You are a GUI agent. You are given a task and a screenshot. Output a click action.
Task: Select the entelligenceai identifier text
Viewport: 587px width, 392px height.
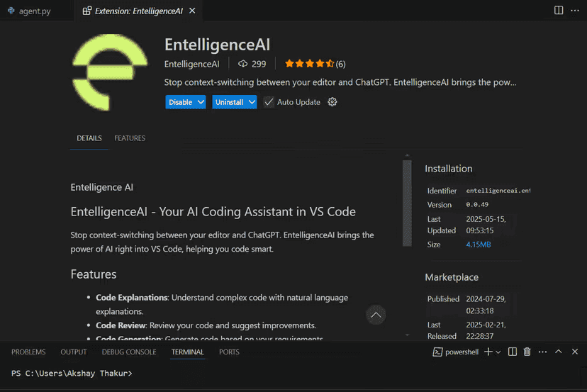coord(498,191)
